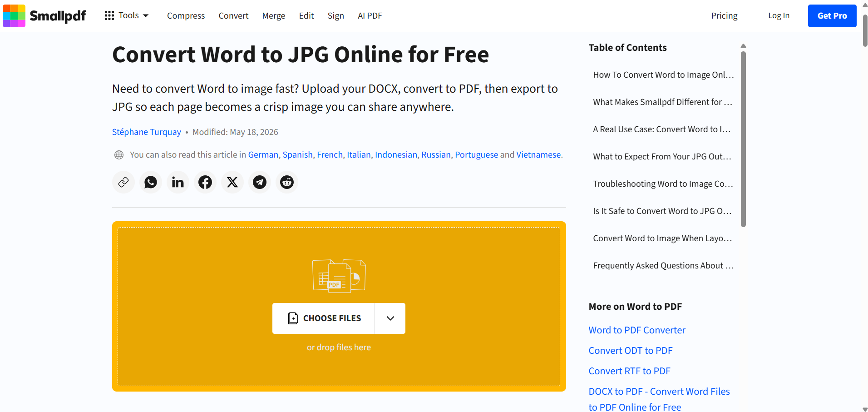Click the Smallpdf logo
The width and height of the screenshot is (868, 412).
(44, 16)
